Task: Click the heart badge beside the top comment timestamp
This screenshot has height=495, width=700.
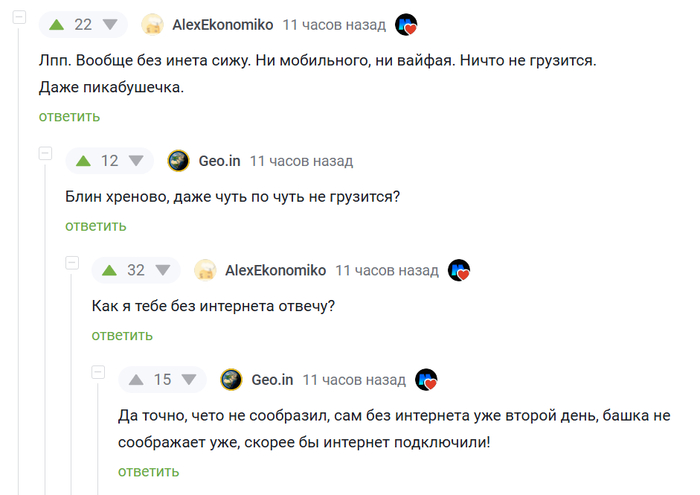Action: 407,25
